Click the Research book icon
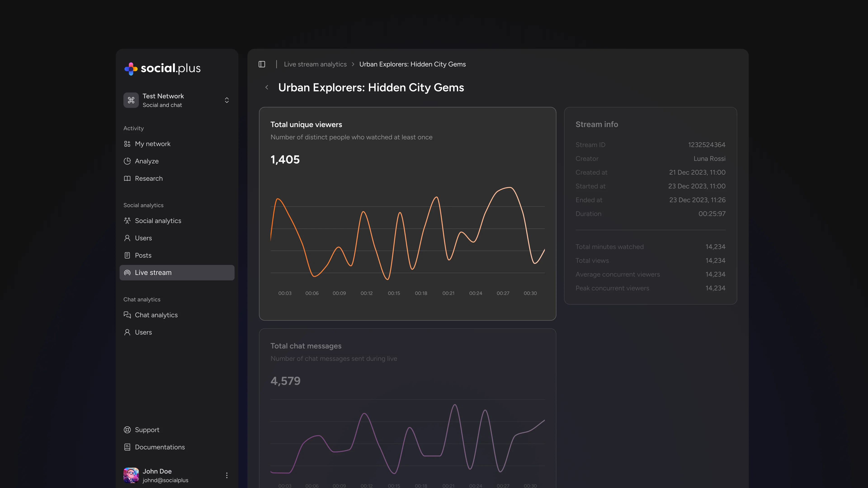This screenshot has width=868, height=488. [x=127, y=178]
